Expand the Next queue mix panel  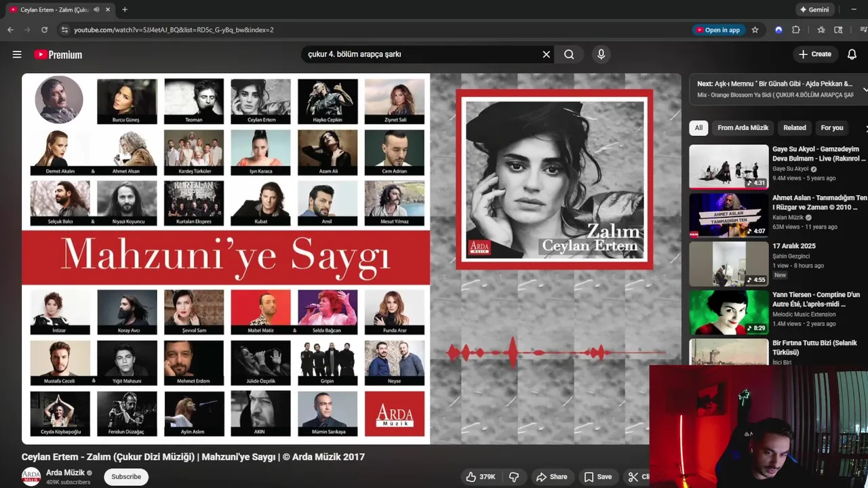865,89
